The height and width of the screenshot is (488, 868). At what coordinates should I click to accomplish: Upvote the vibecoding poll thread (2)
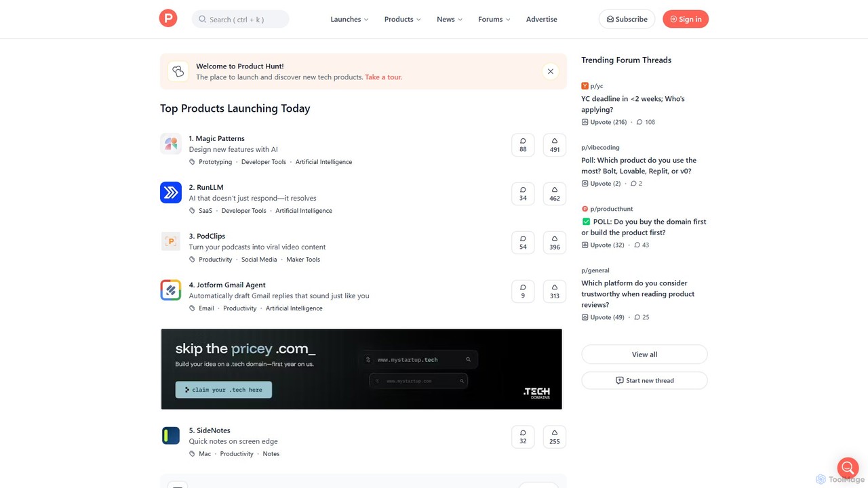[x=601, y=184]
